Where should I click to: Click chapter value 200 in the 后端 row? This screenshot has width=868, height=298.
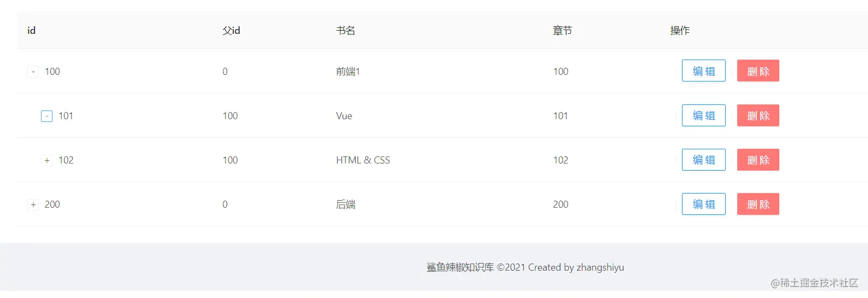(x=560, y=204)
